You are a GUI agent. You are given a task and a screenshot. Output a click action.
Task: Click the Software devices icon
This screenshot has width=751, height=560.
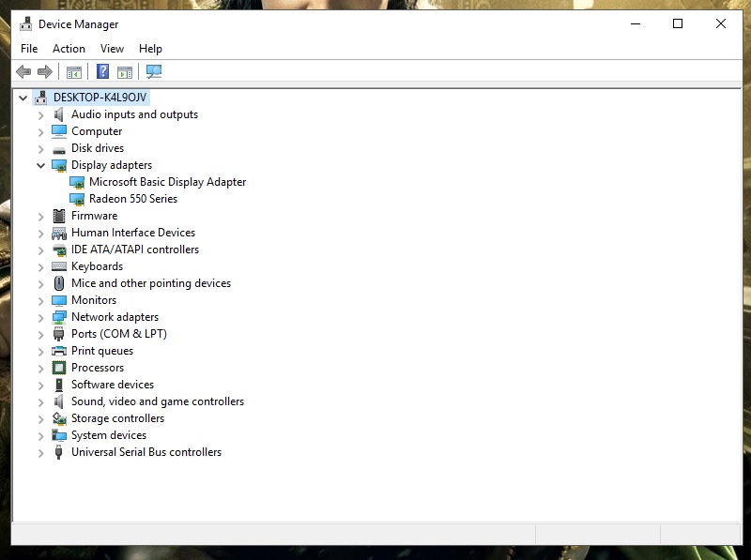tap(59, 385)
